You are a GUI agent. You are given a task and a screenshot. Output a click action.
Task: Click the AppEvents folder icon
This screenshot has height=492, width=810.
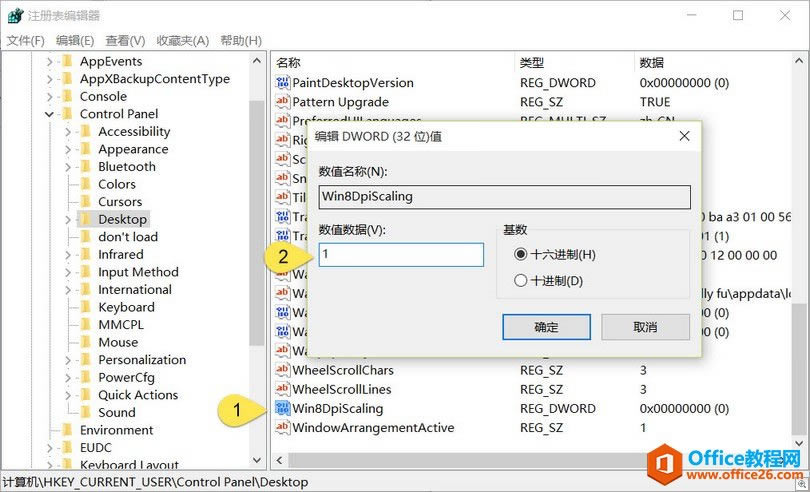point(67,62)
